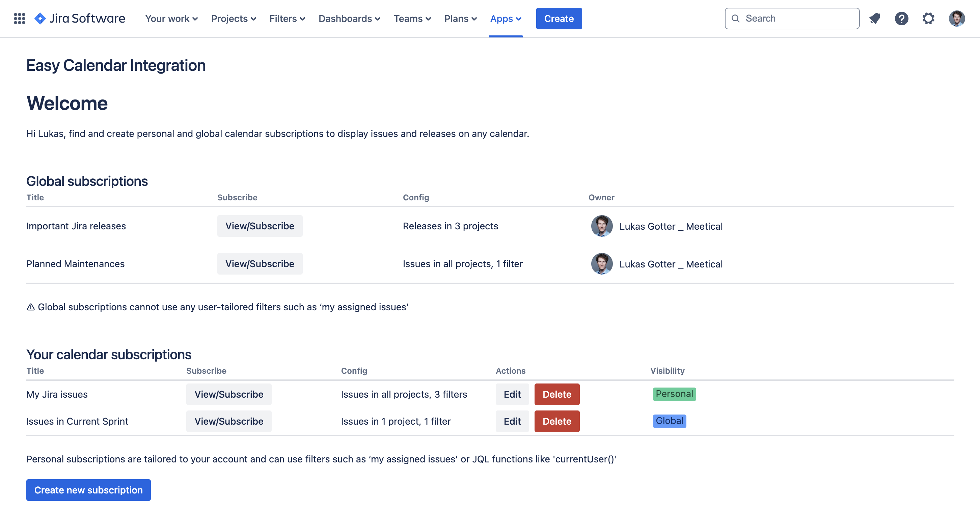Expand the Projects dropdown

[234, 19]
